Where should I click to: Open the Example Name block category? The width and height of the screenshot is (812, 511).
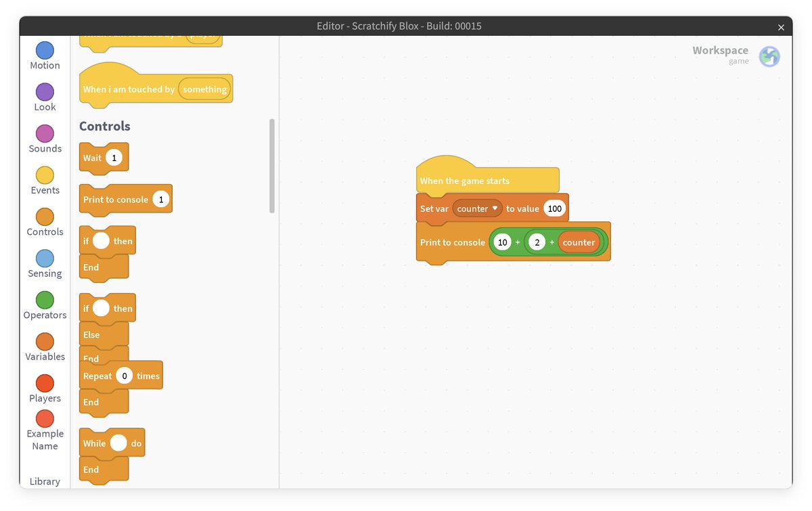45,431
